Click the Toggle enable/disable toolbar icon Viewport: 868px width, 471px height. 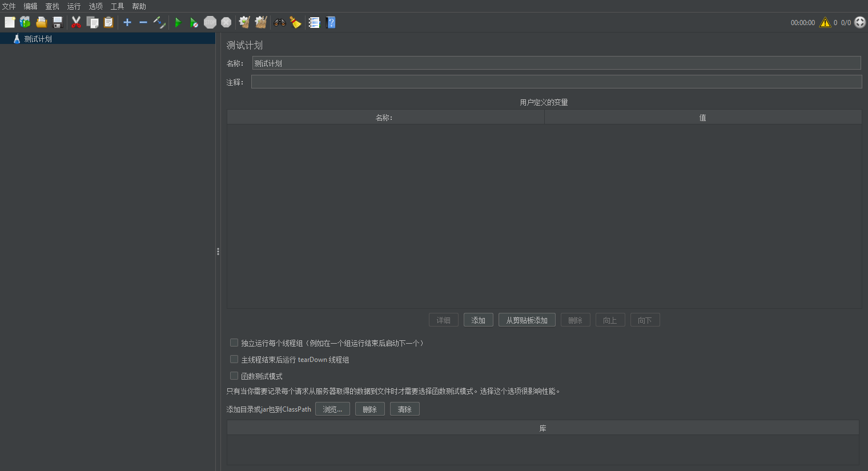(159, 22)
